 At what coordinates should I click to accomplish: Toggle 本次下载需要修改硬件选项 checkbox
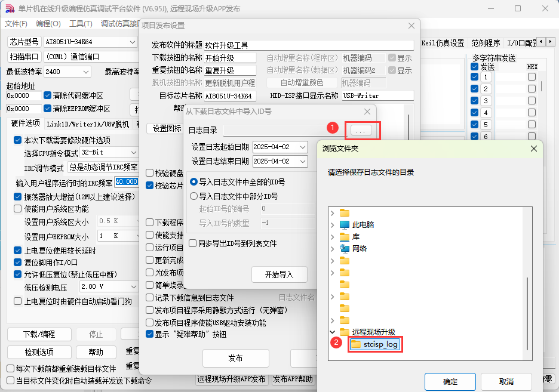point(17,140)
